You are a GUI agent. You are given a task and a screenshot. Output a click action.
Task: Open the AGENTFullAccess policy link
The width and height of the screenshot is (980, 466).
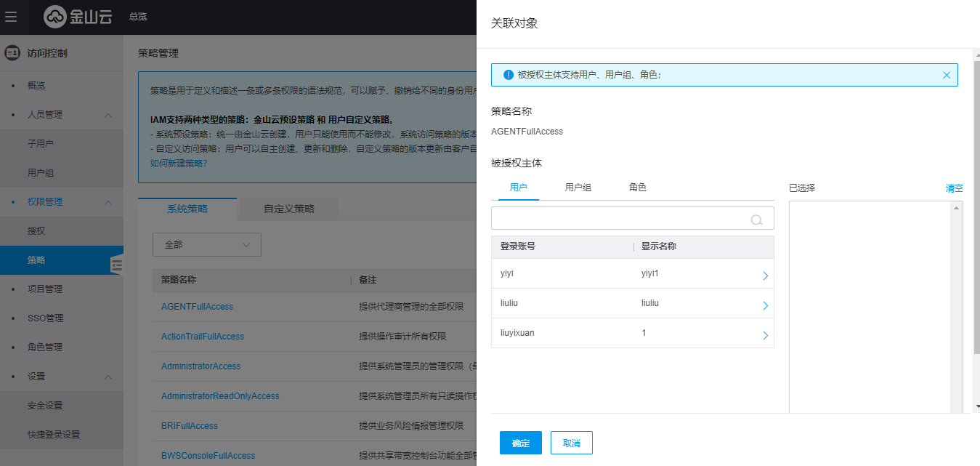[x=198, y=307]
